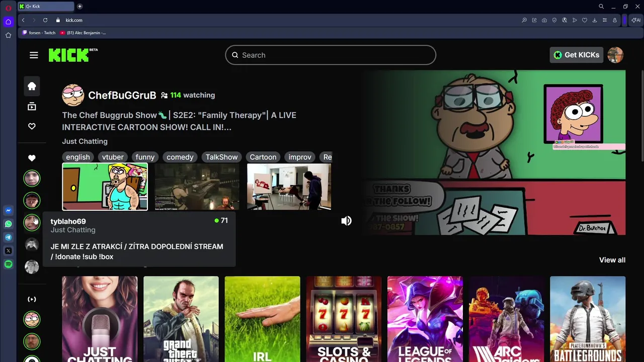Open the ad blocker shield icon
Image resolution: width=644 pixels, height=362 pixels.
point(554,20)
